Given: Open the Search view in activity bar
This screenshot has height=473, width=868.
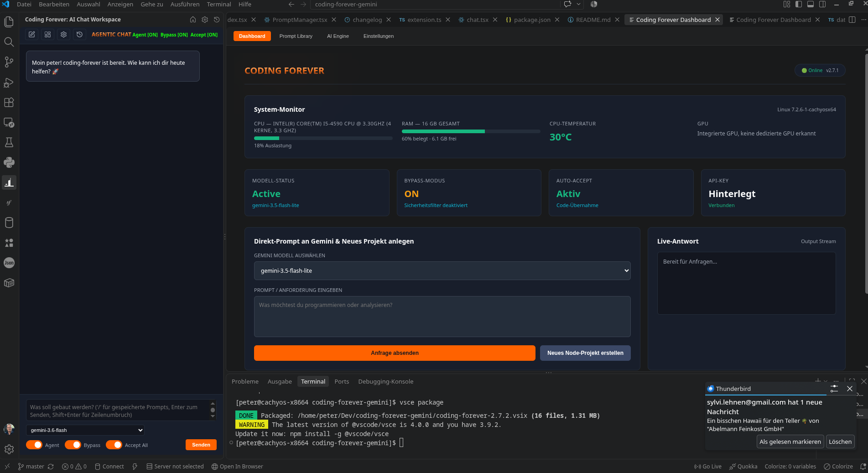Looking at the screenshot, I should pos(9,42).
